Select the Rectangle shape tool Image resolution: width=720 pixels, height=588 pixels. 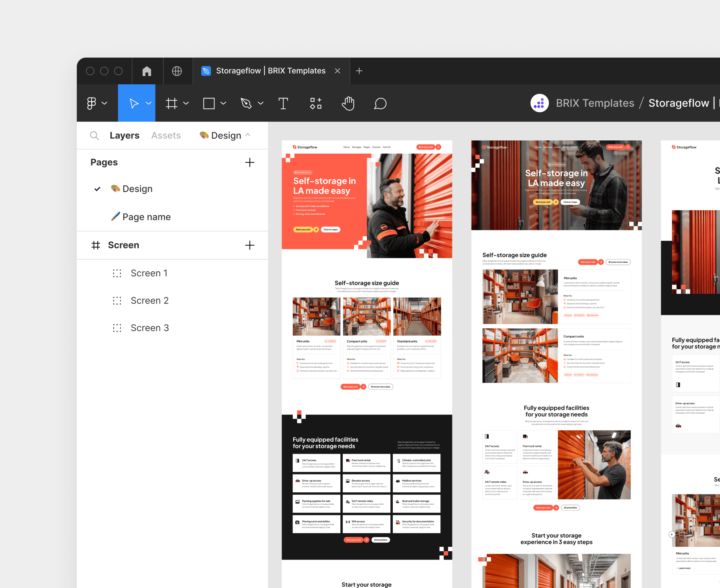210,103
